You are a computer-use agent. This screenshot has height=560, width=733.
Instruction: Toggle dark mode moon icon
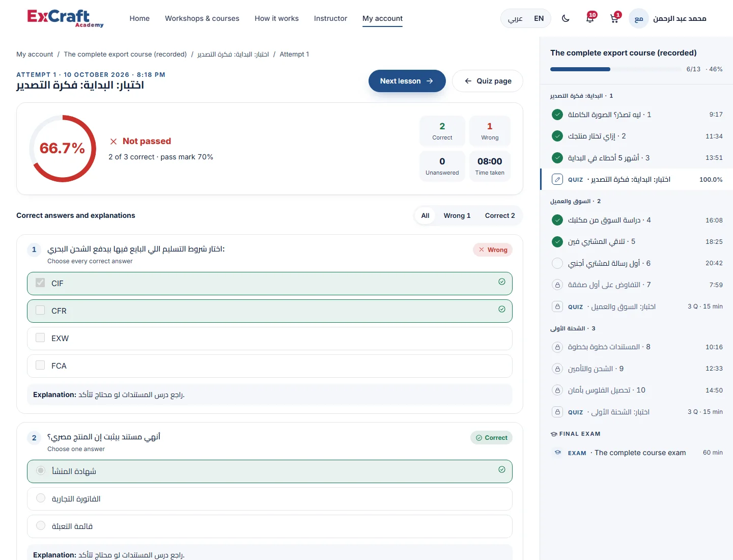click(x=566, y=18)
